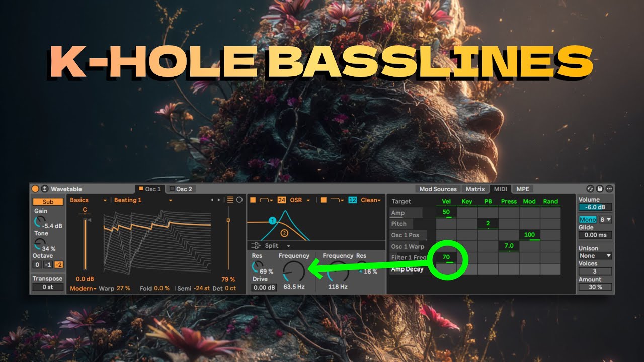
Task: Click the Det 0 ct value
Action: click(x=230, y=288)
